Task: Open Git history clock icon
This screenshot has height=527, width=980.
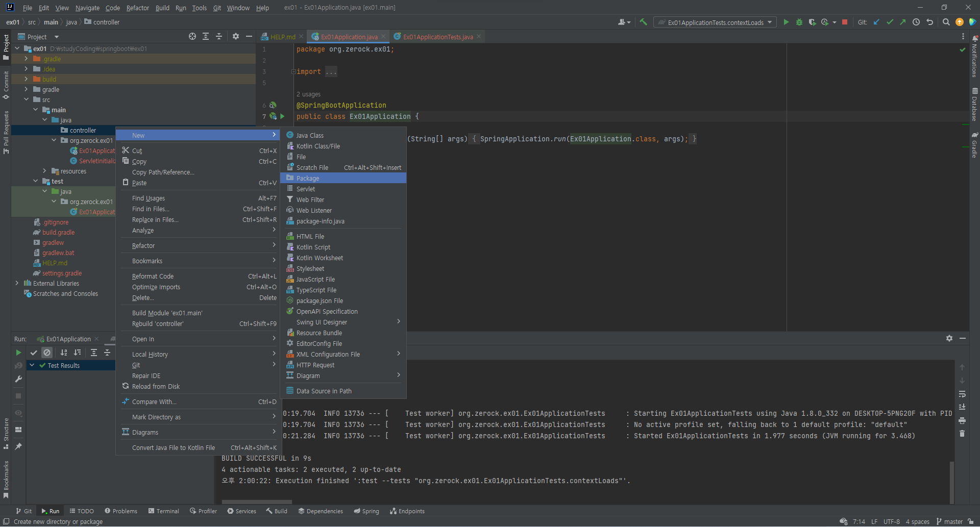Action: tap(916, 22)
